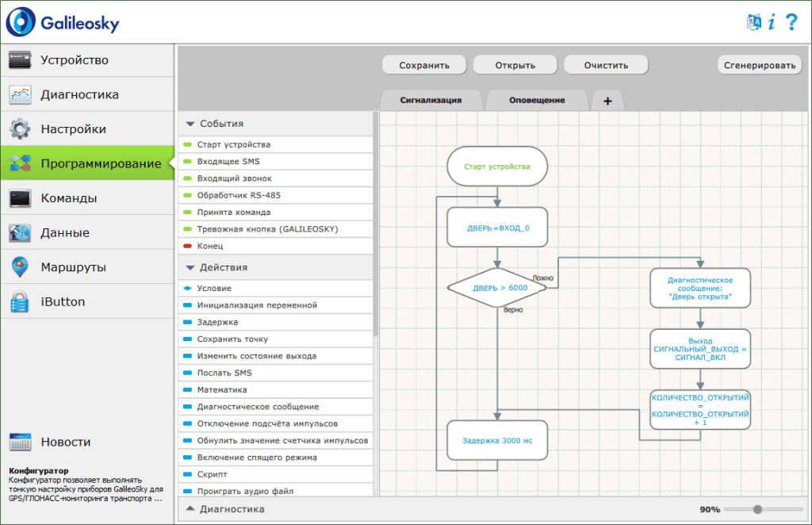Select the Задержка 3000 мс block
The height and width of the screenshot is (525, 812).
pos(497,441)
